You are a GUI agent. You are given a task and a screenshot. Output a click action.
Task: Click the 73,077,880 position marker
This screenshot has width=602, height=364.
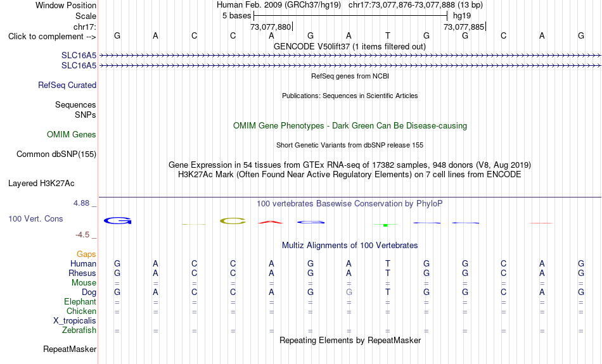click(x=271, y=27)
